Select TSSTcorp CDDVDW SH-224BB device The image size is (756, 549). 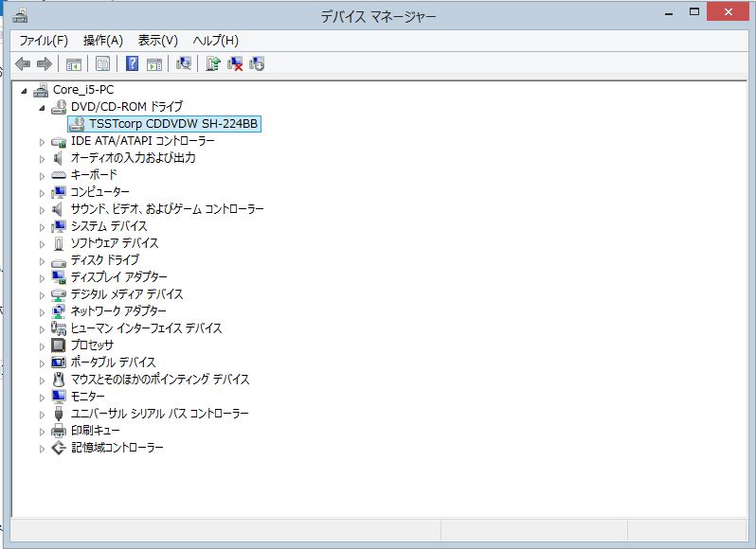pyautogui.click(x=173, y=124)
